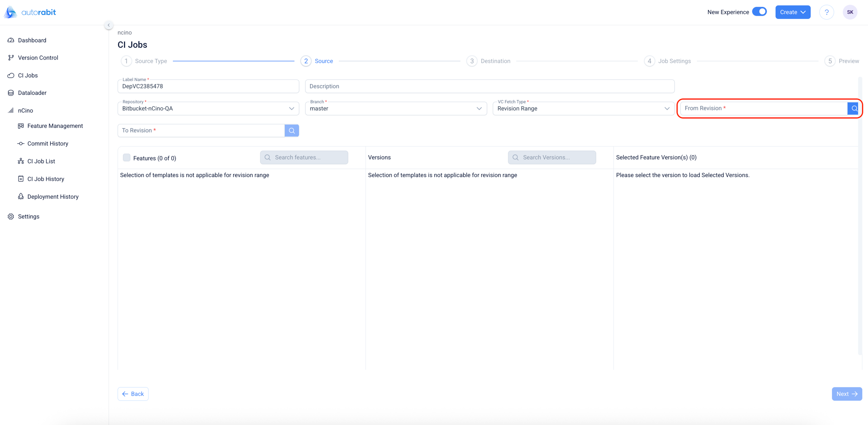Open the help question mark icon

[827, 12]
